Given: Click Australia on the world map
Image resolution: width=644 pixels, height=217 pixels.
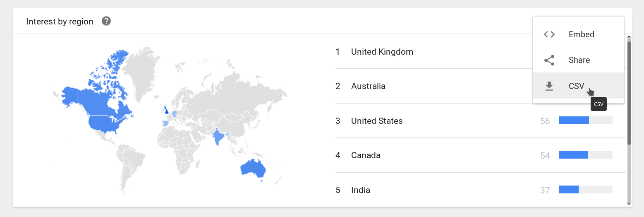Looking at the screenshot, I should 252,169.
